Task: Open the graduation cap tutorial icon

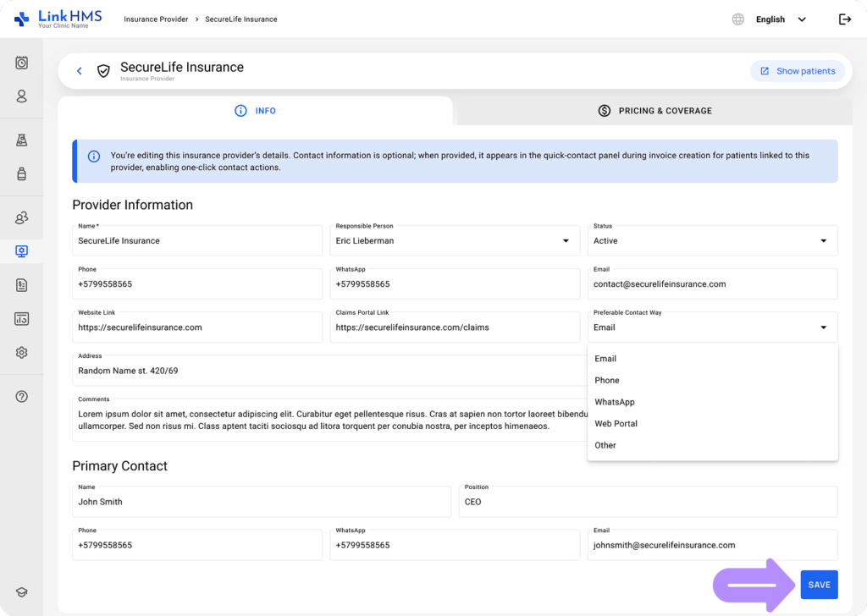Action: (21, 592)
